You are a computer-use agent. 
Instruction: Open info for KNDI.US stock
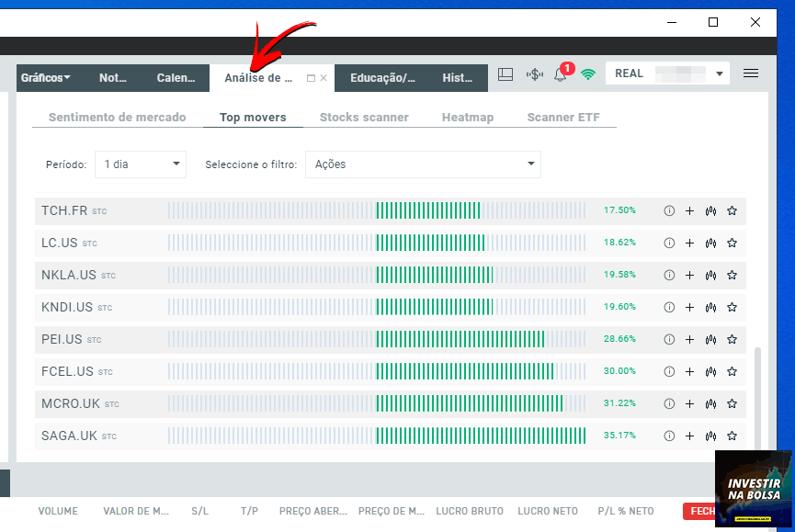coord(669,307)
